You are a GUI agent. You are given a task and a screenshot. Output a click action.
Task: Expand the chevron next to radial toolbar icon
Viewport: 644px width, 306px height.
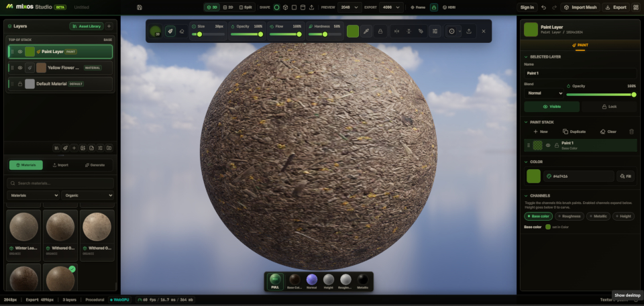(x=460, y=32)
